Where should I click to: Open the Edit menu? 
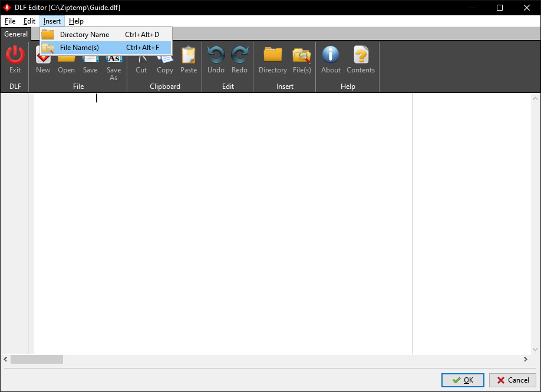pos(29,21)
